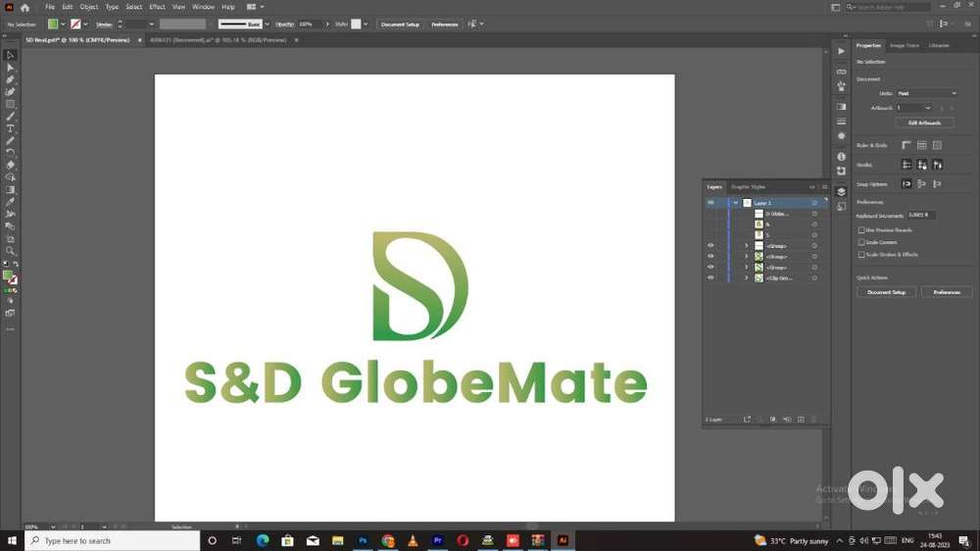Select the Selection tool arrow
The height and width of the screenshot is (551, 980).
10,56
